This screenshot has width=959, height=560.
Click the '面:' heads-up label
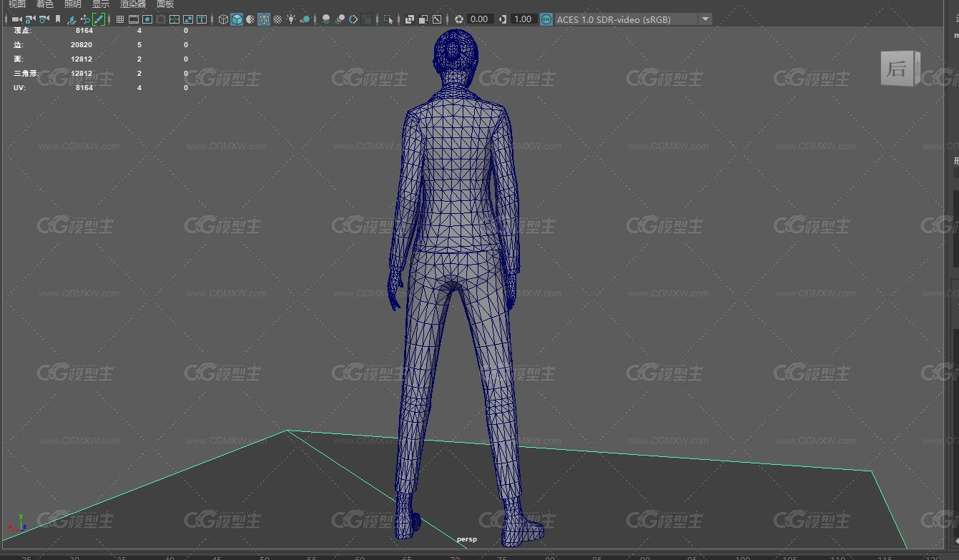[x=19, y=59]
